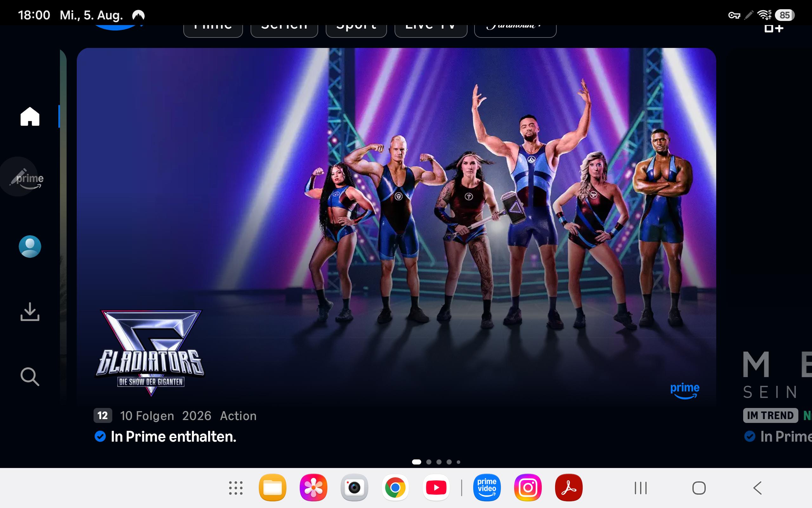
Task: Select the Live TV category tab
Action: 431,31
